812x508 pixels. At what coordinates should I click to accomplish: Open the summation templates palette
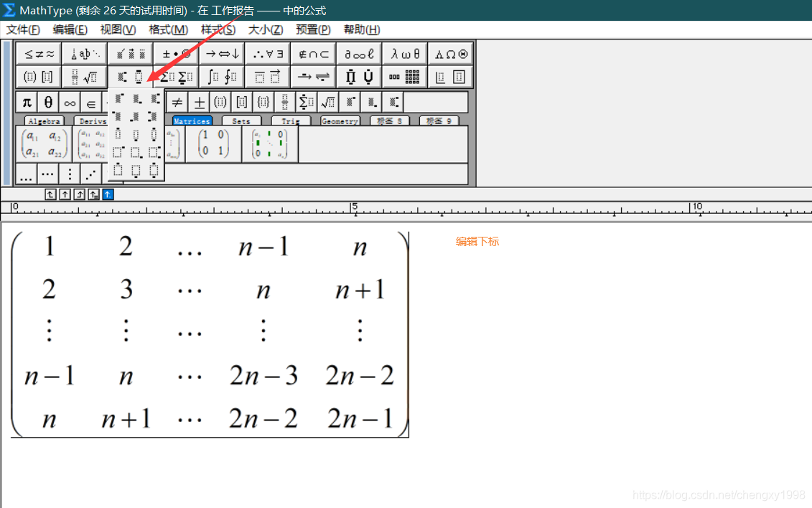177,77
